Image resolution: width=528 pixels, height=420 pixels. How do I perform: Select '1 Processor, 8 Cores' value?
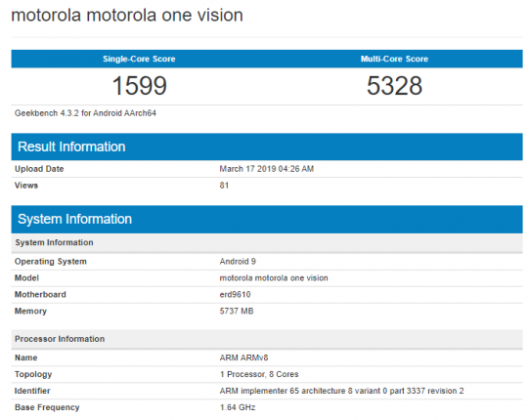259,374
